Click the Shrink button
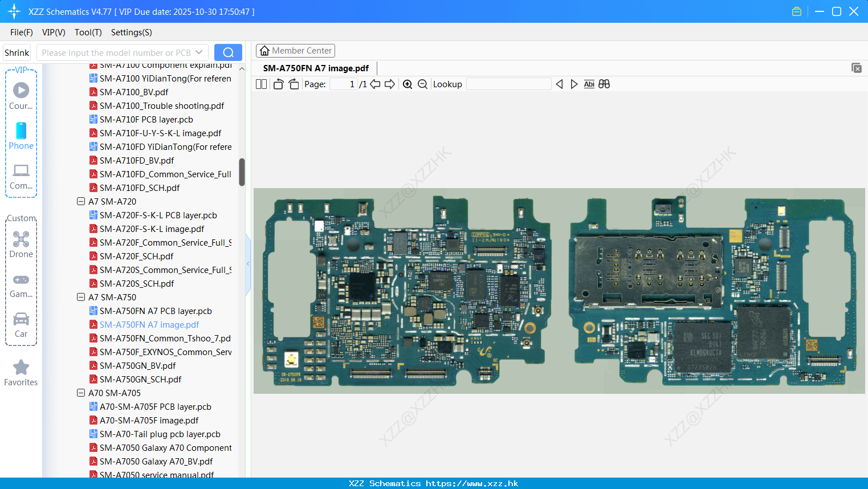 click(x=17, y=52)
